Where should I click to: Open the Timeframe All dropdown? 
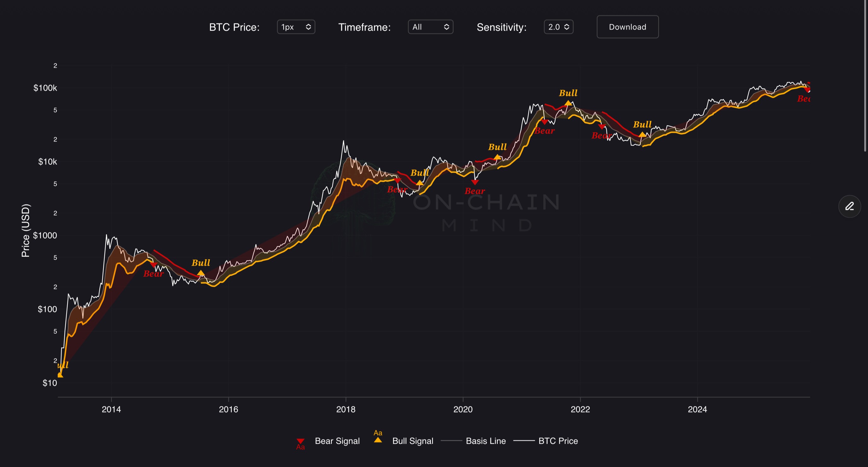pos(430,27)
